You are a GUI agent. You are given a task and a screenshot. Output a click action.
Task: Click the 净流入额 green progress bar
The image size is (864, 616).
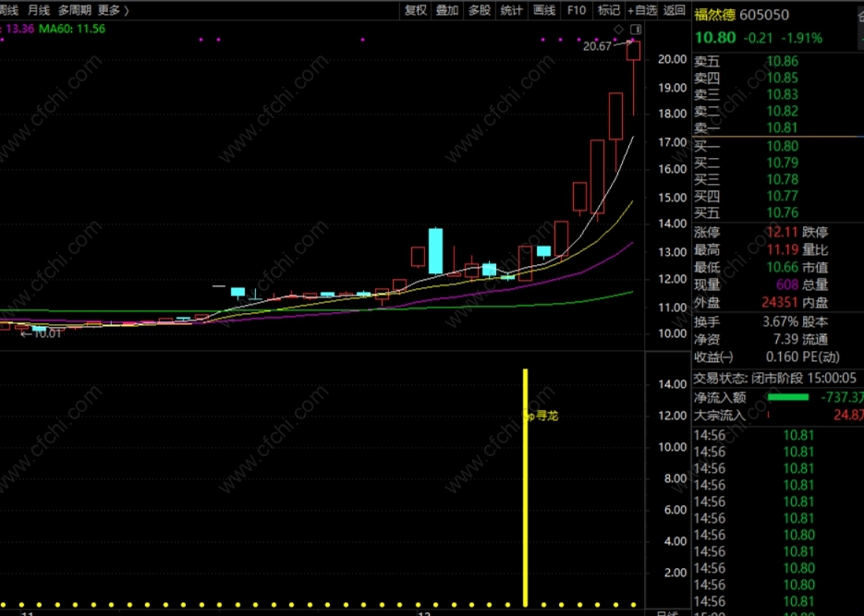788,397
